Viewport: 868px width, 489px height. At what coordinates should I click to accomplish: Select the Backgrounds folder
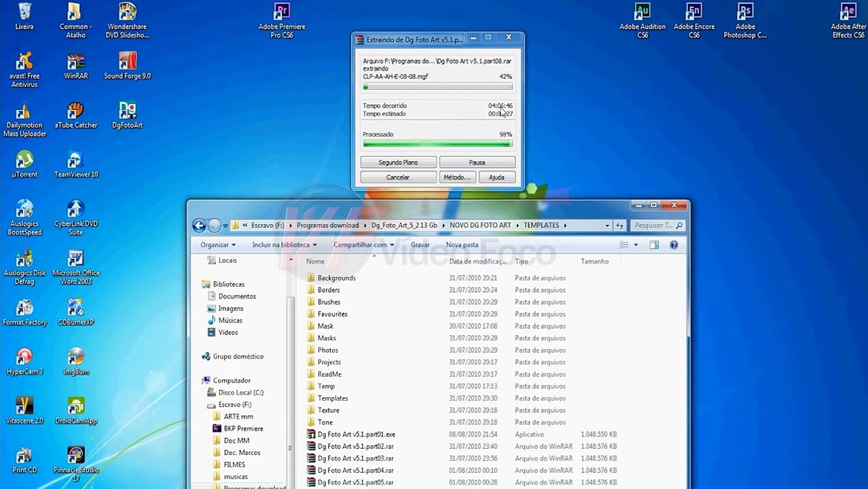336,278
